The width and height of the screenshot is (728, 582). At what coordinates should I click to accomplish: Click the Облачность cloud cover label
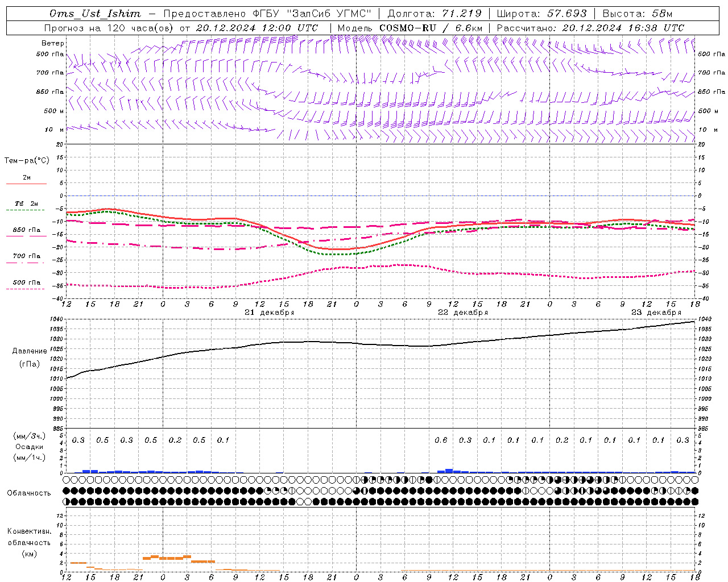(29, 493)
